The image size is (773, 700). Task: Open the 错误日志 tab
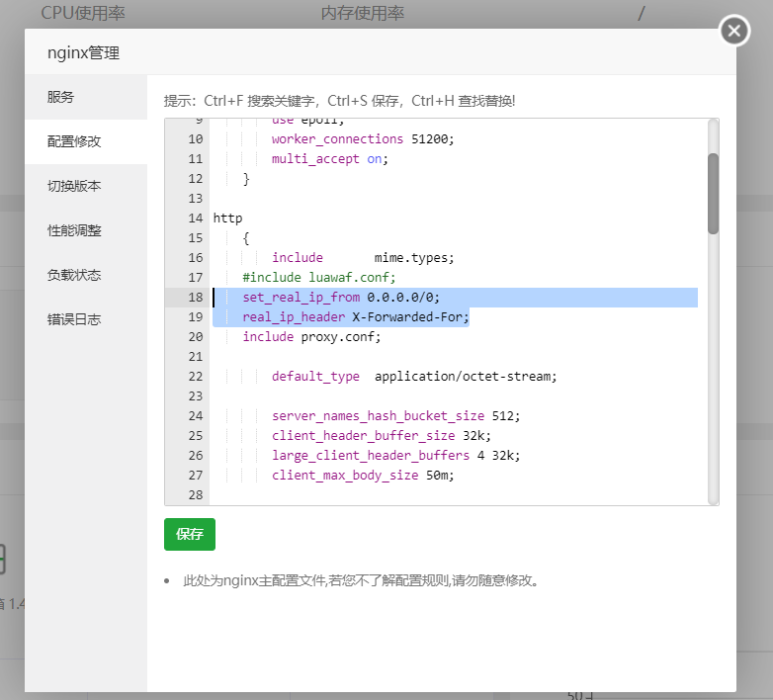(x=86, y=319)
